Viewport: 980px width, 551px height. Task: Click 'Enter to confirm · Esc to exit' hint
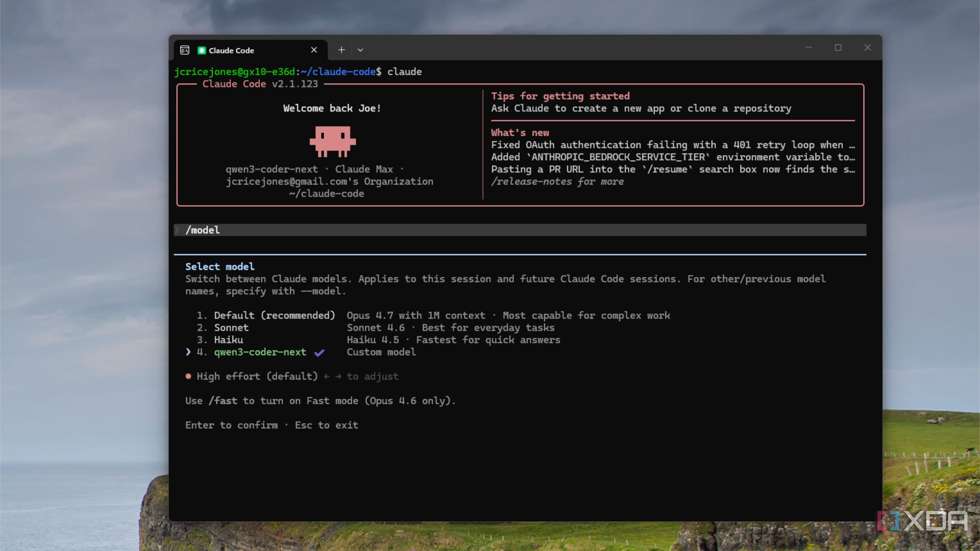point(272,425)
